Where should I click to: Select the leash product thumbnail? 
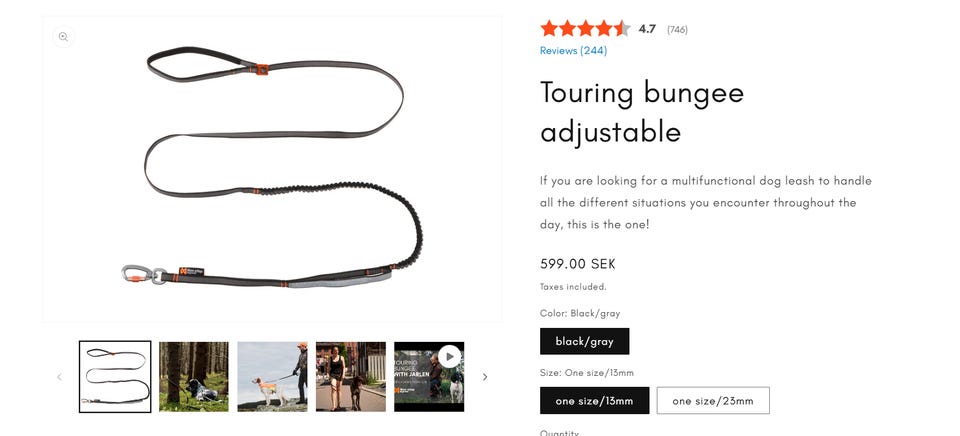pos(115,377)
